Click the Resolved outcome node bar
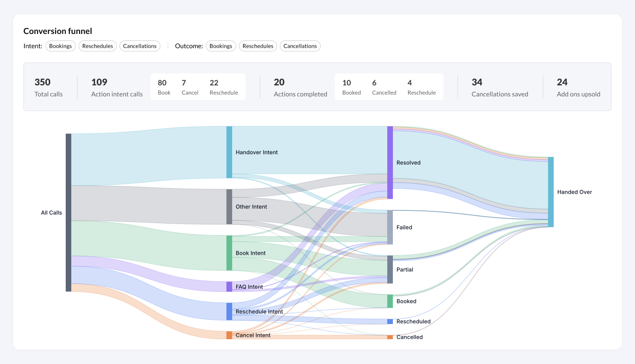The height and width of the screenshot is (364, 635). tap(390, 162)
